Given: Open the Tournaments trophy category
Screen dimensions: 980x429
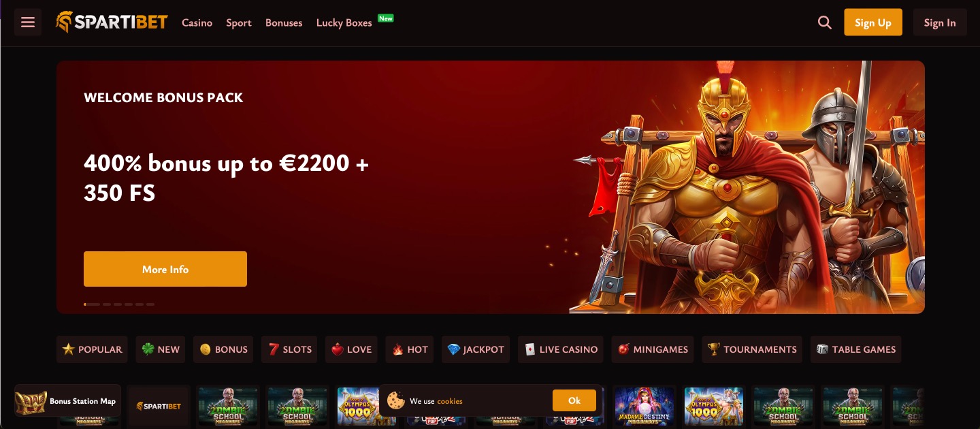Looking at the screenshot, I should coord(752,349).
